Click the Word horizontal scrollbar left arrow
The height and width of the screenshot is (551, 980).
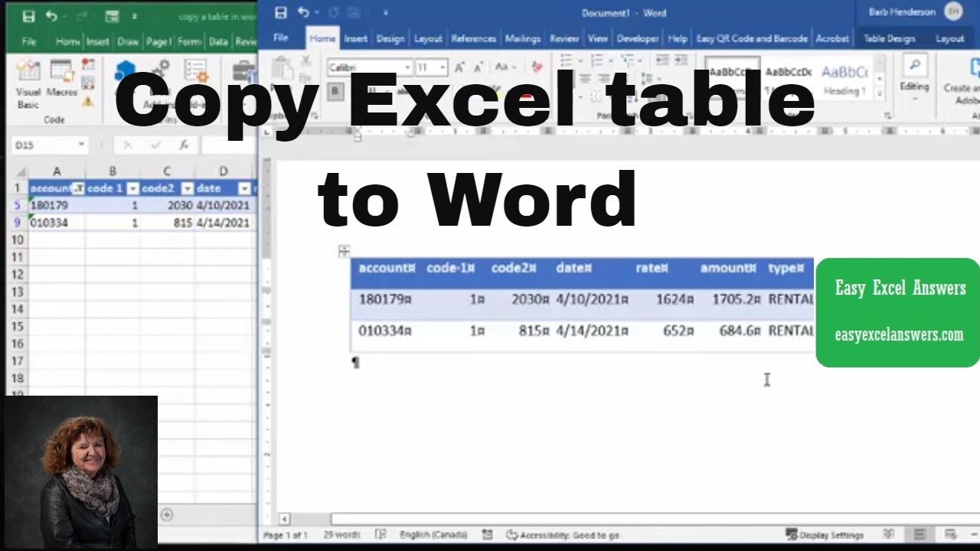tap(284, 519)
